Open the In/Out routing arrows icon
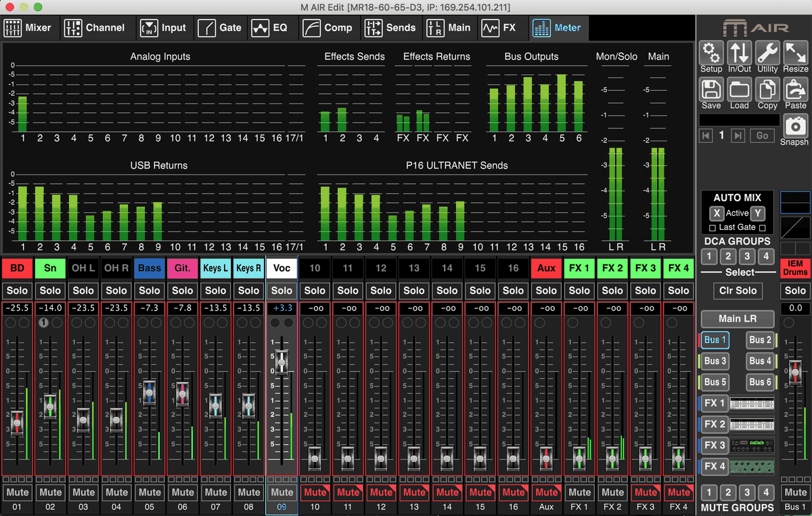The width and height of the screenshot is (812, 516). pyautogui.click(x=739, y=53)
